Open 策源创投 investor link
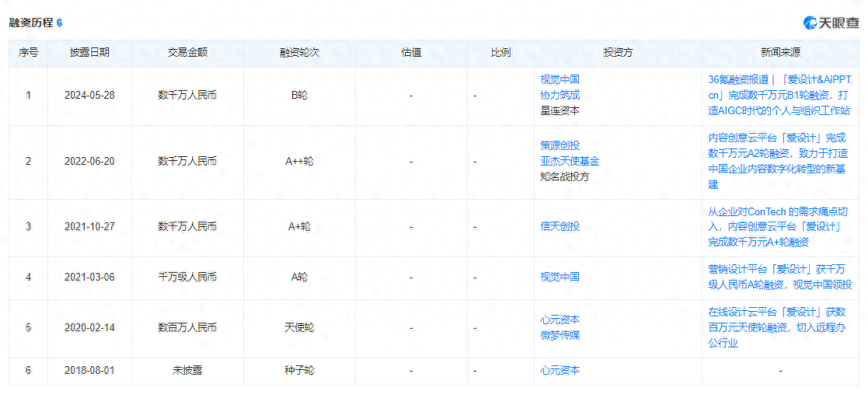This screenshot has width=868, height=412. click(x=559, y=145)
